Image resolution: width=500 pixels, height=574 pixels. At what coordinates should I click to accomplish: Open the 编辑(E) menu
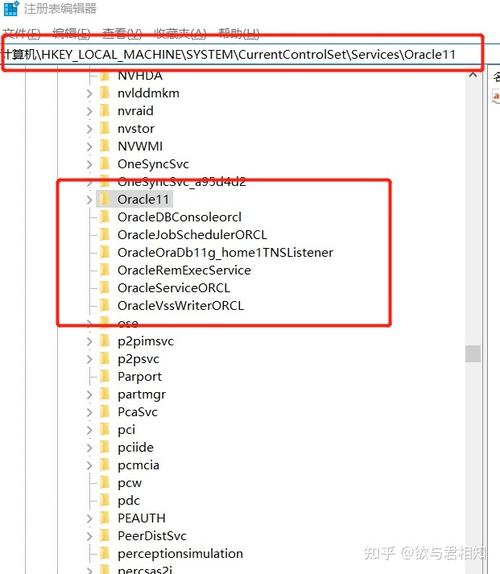coord(71,34)
